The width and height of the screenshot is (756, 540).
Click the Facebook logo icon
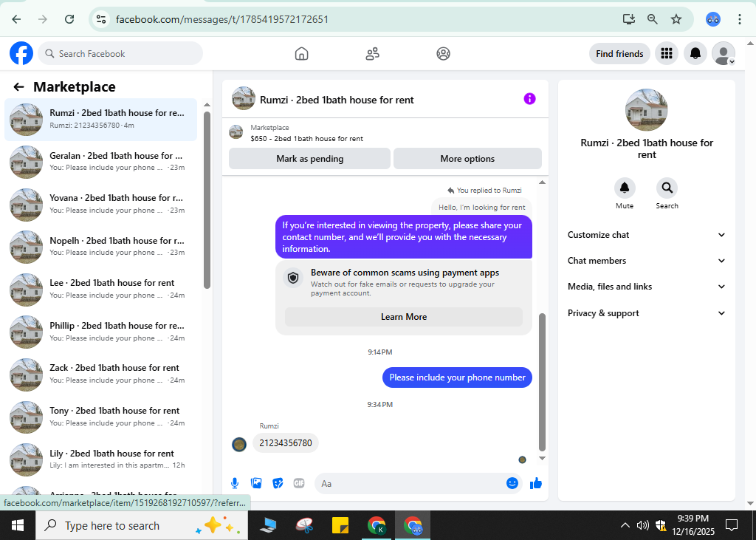[21, 53]
